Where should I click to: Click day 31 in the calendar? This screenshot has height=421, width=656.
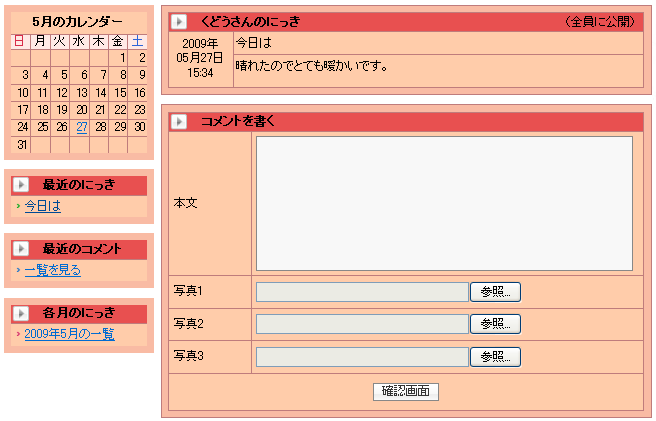click(x=22, y=145)
